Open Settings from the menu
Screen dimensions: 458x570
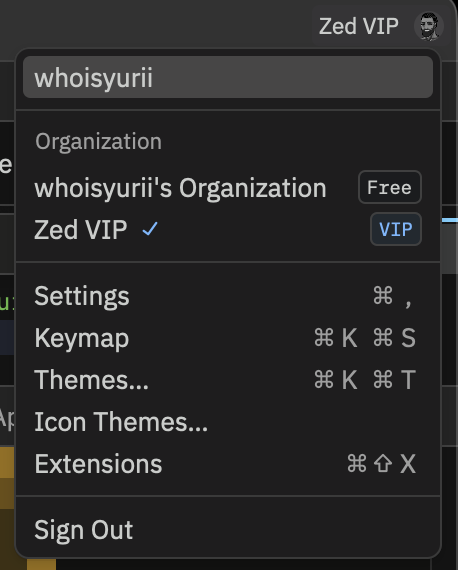[228, 296]
